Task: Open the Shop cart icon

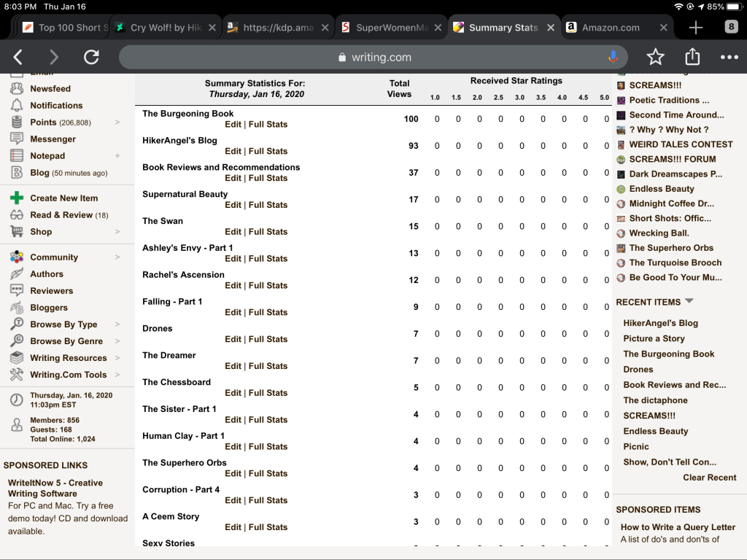Action: 17,232
